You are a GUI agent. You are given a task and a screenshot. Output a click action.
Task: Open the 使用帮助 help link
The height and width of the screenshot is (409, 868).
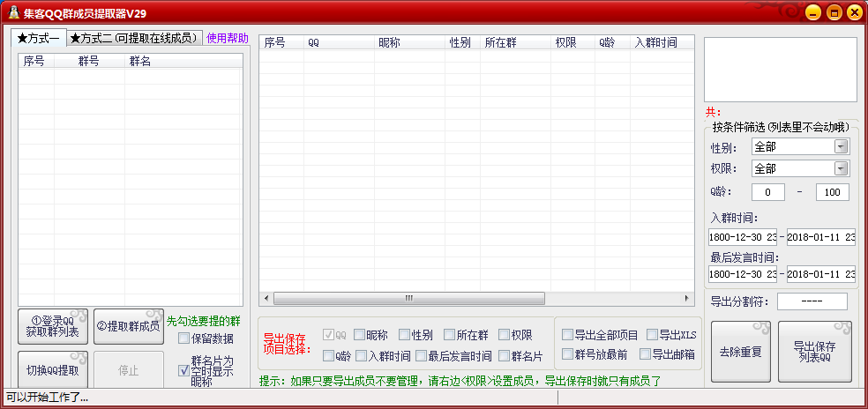point(228,38)
